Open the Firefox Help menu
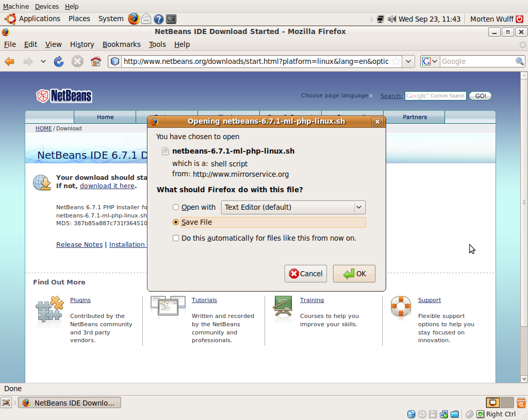The width and height of the screenshot is (528, 420). 182,44
